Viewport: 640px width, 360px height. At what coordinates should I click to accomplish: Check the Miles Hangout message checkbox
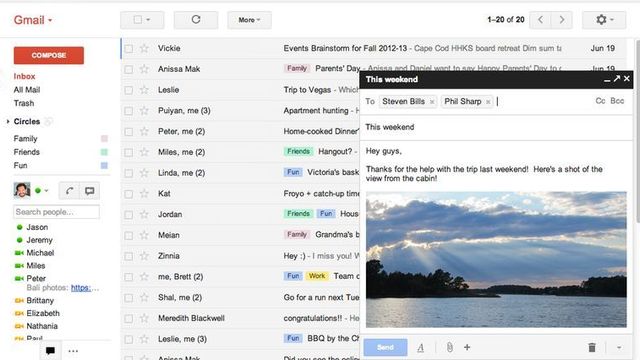(x=129, y=152)
